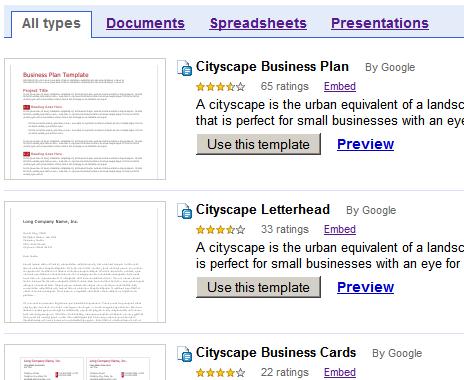Image resolution: width=464 pixels, height=380 pixels.
Task: Click the 22 ratings text
Action: pyautogui.click(x=285, y=373)
